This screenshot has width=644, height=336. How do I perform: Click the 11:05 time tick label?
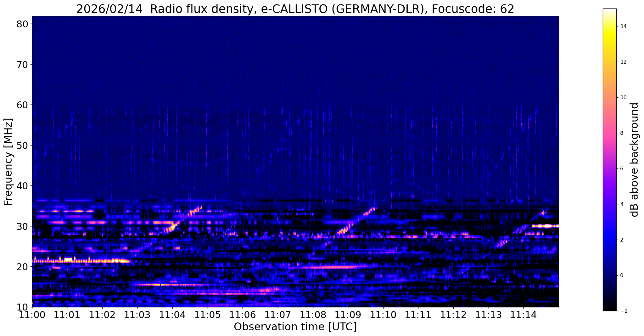[x=208, y=315]
